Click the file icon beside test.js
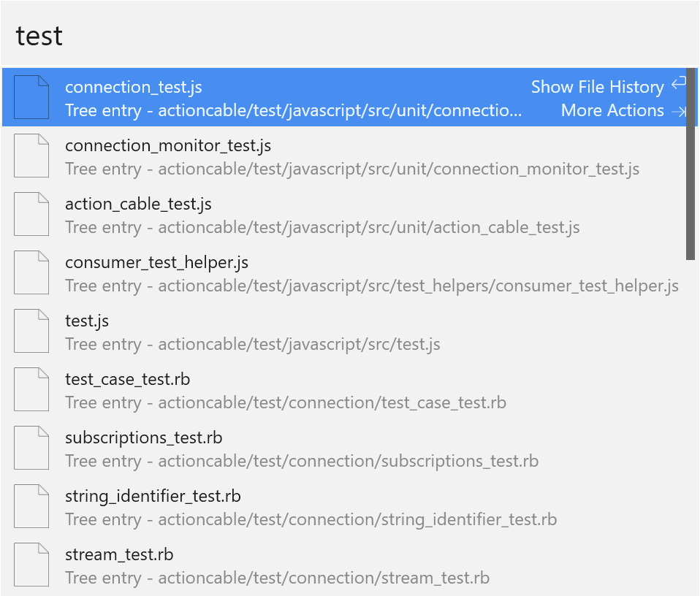Image resolution: width=700 pixels, height=596 pixels. coord(31,331)
